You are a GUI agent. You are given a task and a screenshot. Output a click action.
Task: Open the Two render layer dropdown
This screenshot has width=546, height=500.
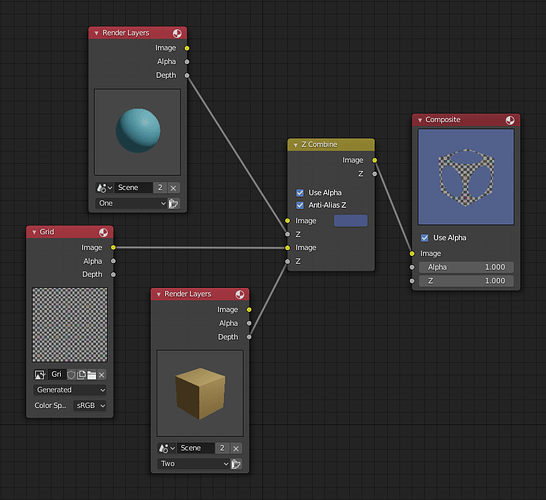(x=194, y=464)
